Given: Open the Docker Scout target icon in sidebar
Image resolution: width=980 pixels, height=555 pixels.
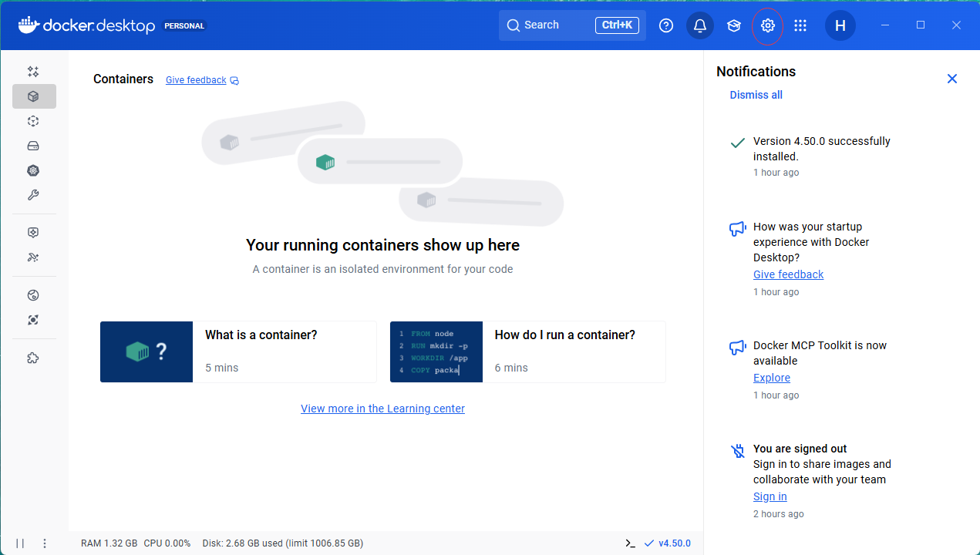Looking at the screenshot, I should [33, 320].
